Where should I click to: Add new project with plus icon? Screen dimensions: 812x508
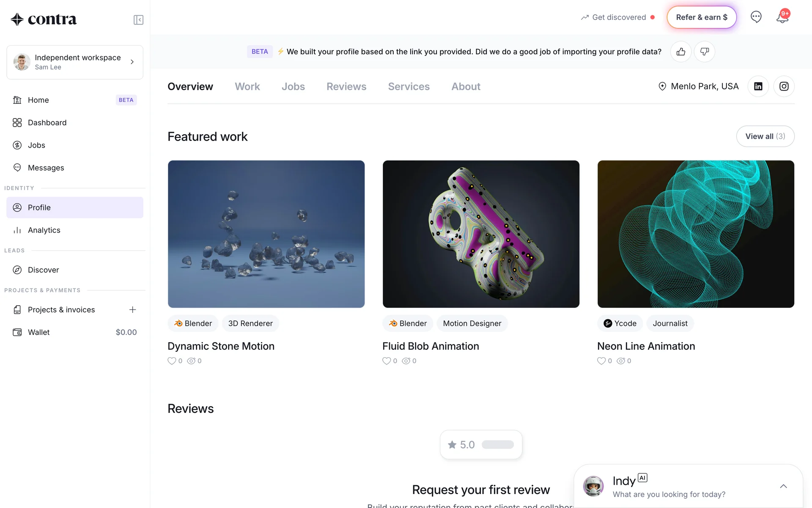(x=132, y=309)
